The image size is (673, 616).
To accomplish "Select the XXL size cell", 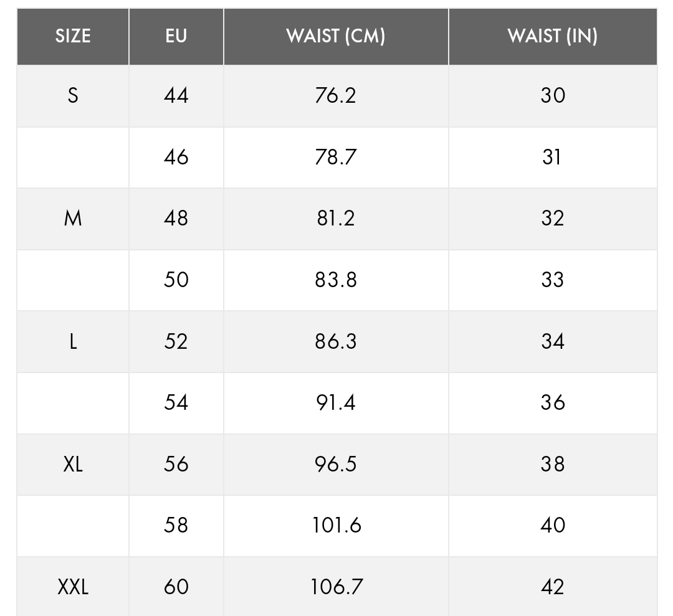I will point(73,587).
